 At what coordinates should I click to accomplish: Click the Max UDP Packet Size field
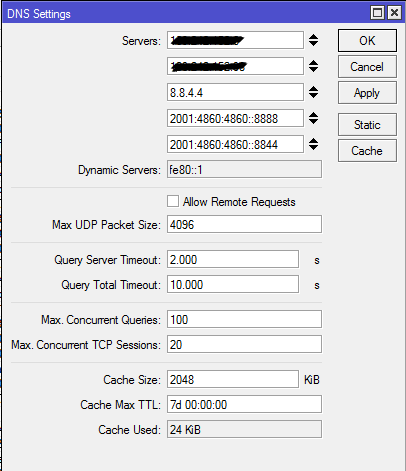244,224
